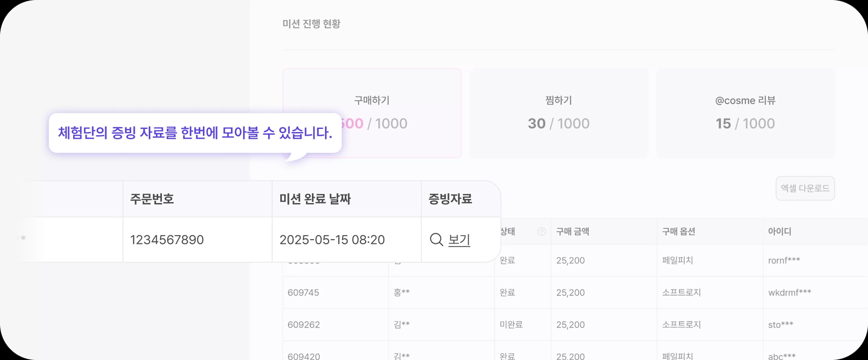Click the magnifier icon beside 보기
The image size is (868, 360).
coord(436,240)
